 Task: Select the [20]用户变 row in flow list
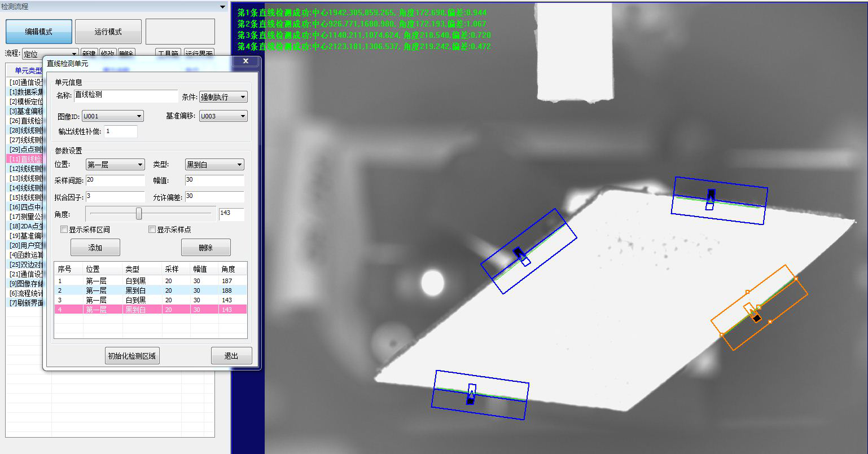(26, 245)
